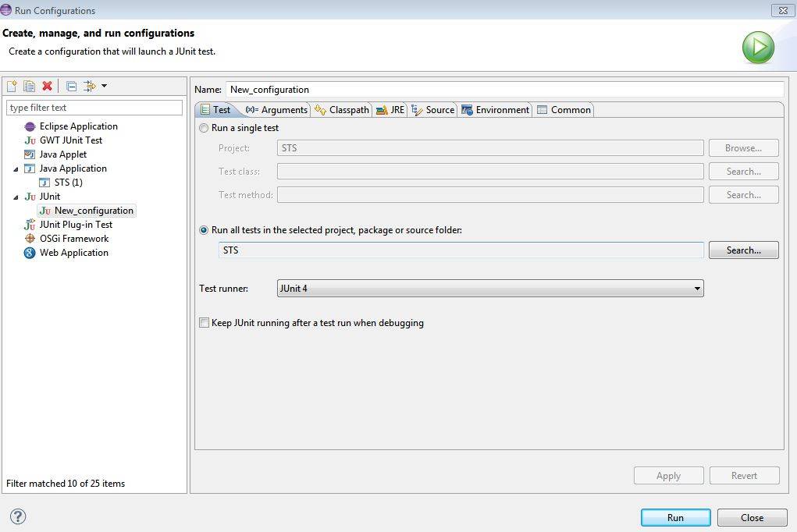Open the Test runner dropdown
Image resolution: width=797 pixels, height=532 pixels.
[x=490, y=289]
